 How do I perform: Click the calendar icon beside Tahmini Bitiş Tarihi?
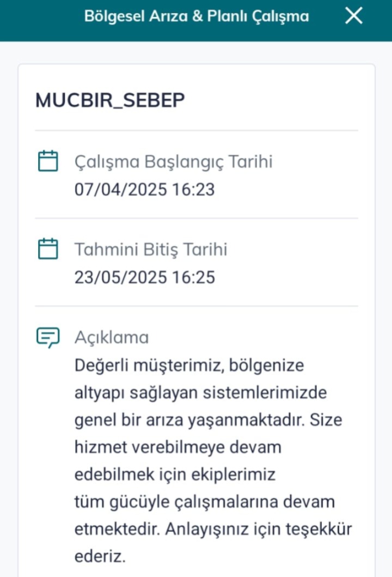[48, 249]
